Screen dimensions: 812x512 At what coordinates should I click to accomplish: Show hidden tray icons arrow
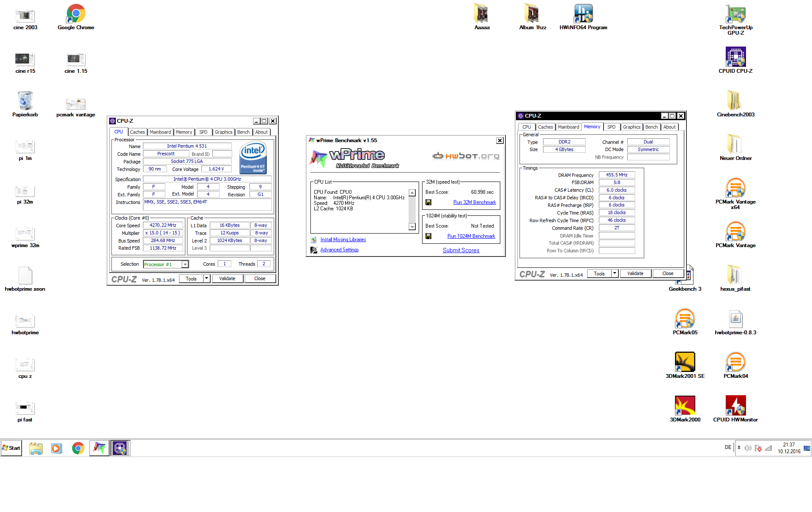739,448
